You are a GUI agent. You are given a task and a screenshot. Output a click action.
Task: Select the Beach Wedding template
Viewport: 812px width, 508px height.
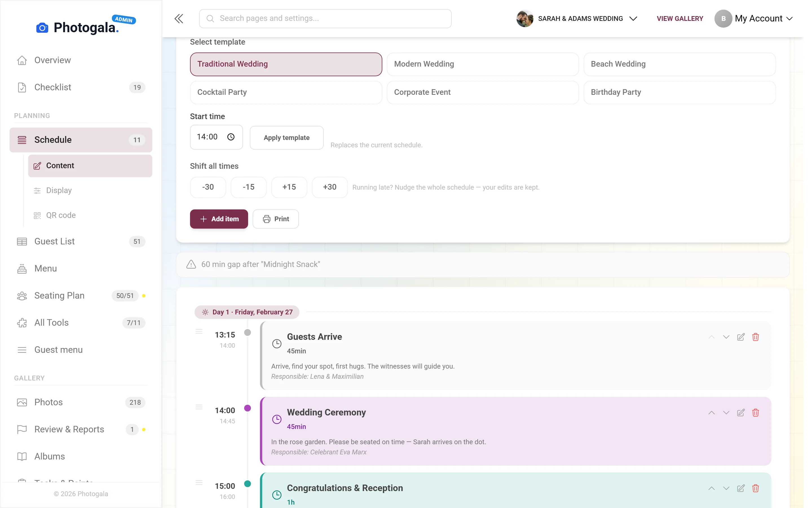point(679,64)
